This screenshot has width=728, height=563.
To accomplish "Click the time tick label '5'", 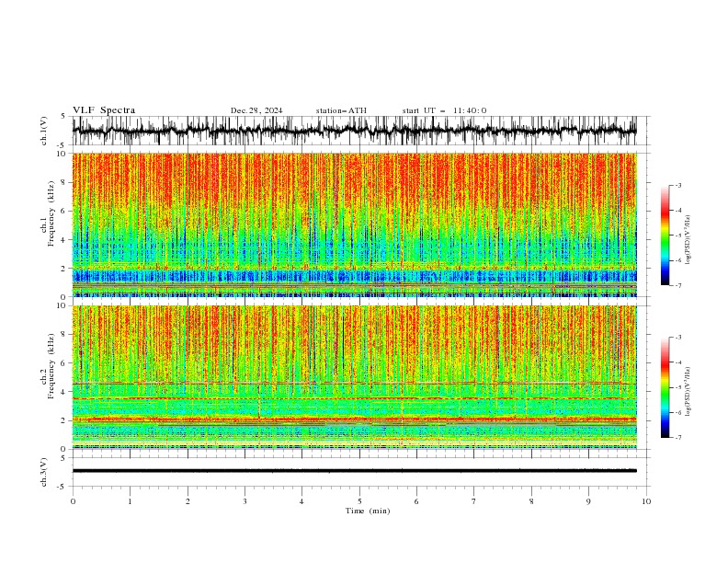I will 359,501.
